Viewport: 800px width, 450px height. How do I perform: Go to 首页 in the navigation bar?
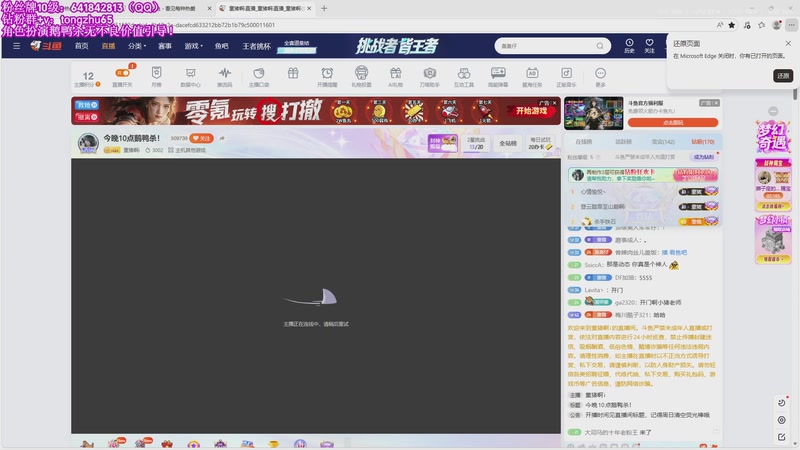pyautogui.click(x=82, y=46)
